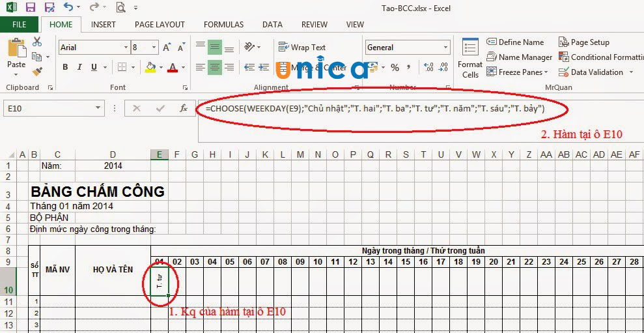Screen dimensions: 644x333
Task: Toggle Underline formatting
Action: point(94,67)
